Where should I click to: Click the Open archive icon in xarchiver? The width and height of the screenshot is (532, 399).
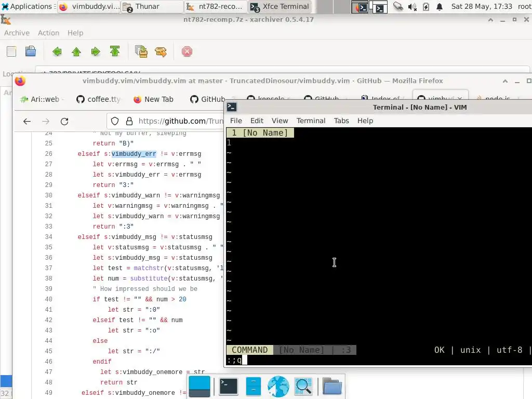[x=31, y=51]
